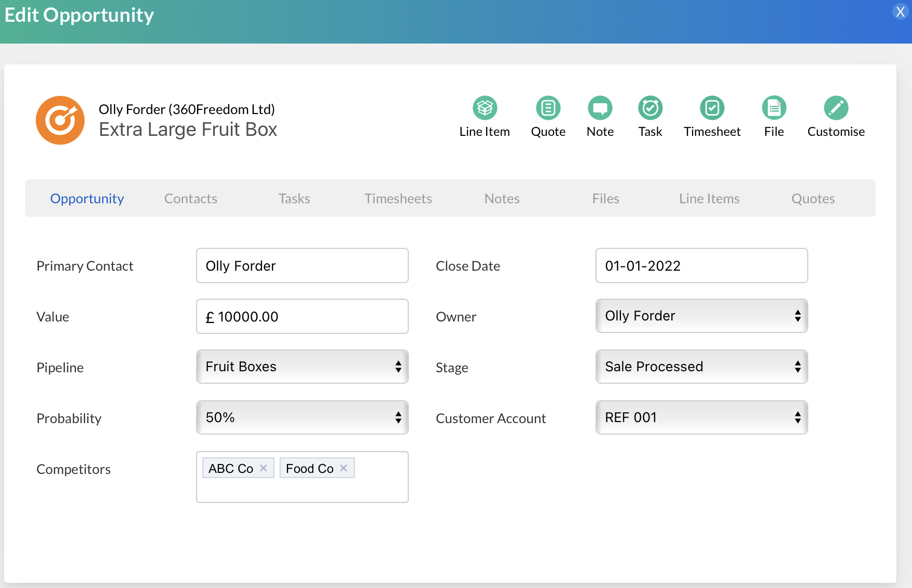The height and width of the screenshot is (588, 912).
Task: Add a new Quote via icon
Action: (x=548, y=108)
